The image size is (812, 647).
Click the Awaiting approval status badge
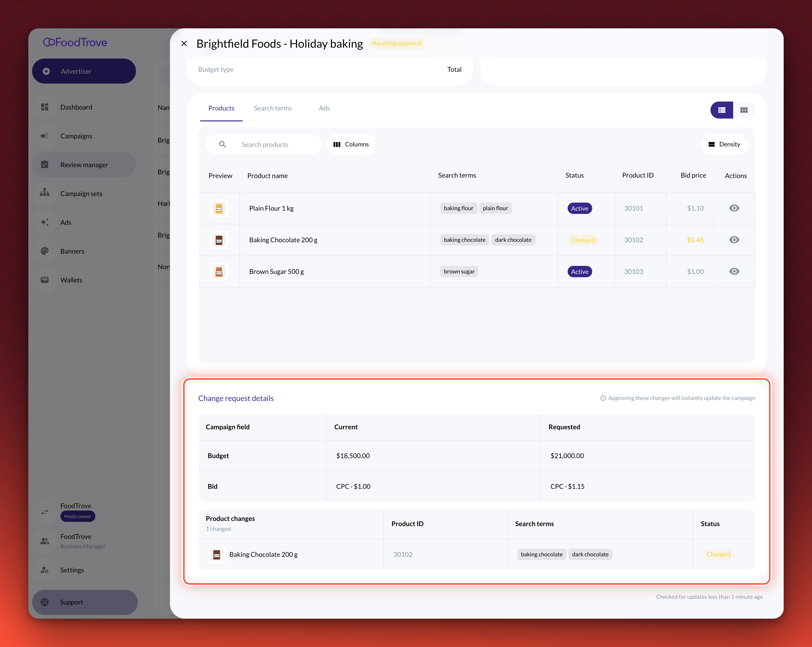pos(397,43)
